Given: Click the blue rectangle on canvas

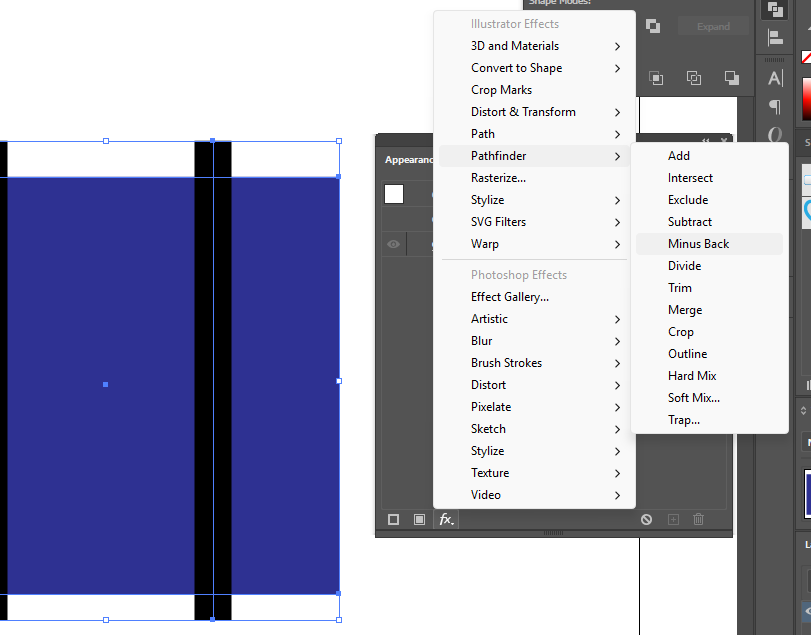Looking at the screenshot, I should 101,385.
